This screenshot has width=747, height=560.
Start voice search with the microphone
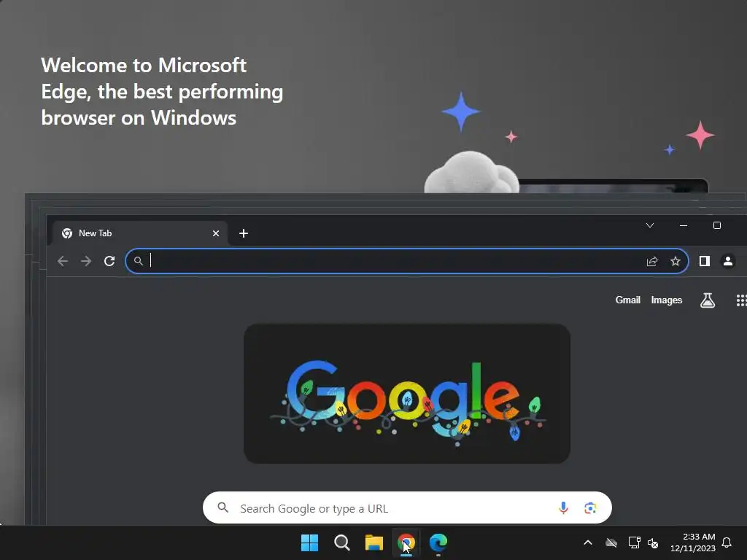pos(563,508)
